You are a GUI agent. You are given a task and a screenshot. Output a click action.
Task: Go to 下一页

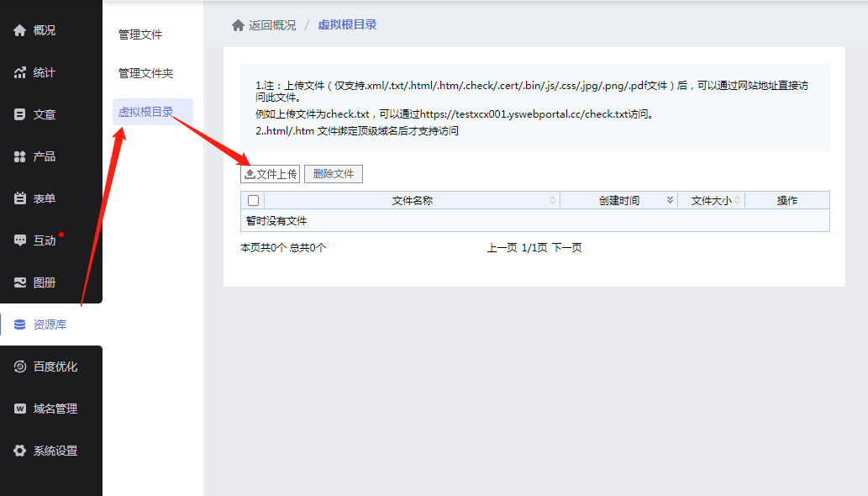pos(567,247)
